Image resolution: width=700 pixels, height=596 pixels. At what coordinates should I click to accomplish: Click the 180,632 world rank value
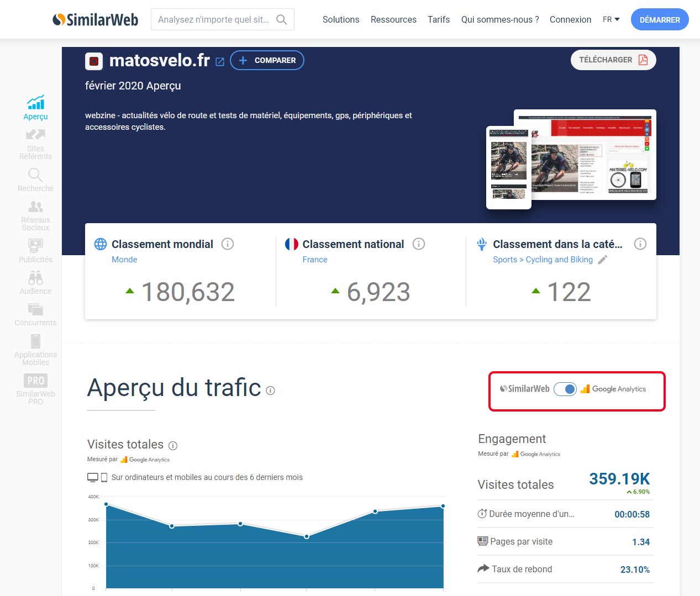pyautogui.click(x=188, y=292)
